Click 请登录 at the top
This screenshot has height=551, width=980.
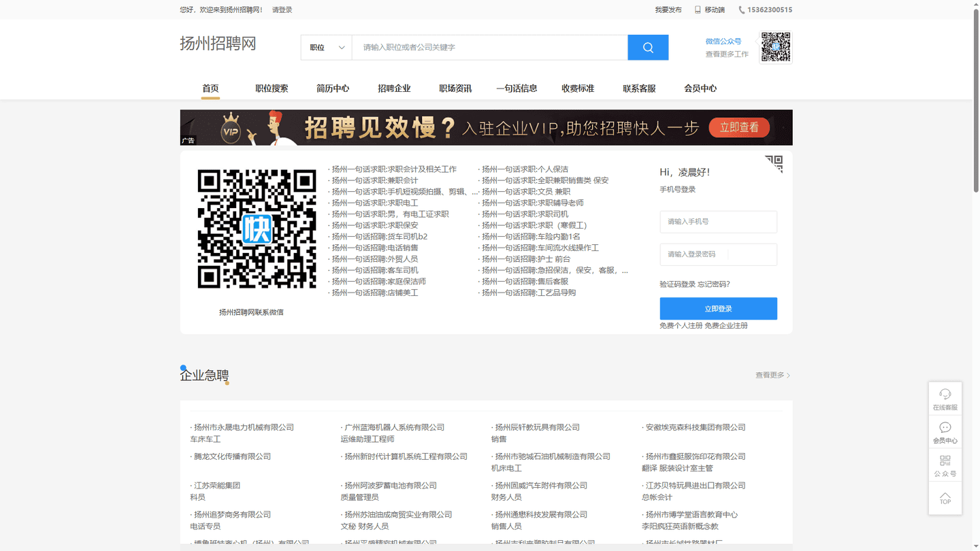(282, 10)
